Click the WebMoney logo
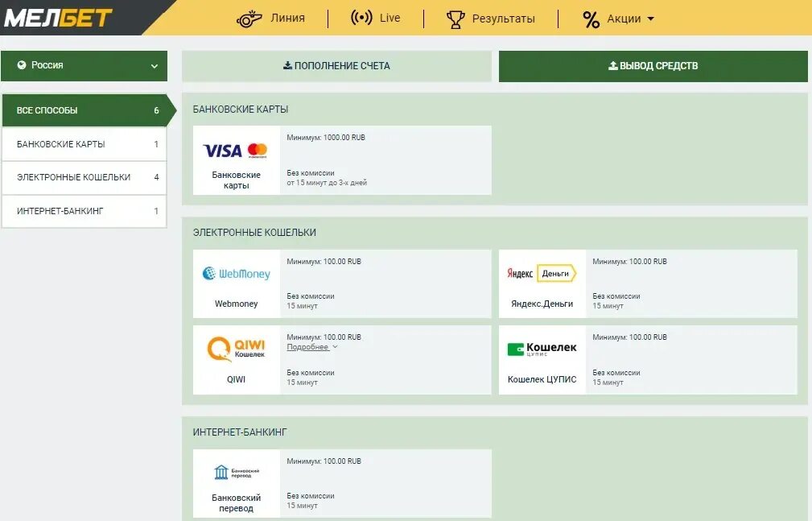This screenshot has height=521, width=812. [x=236, y=274]
